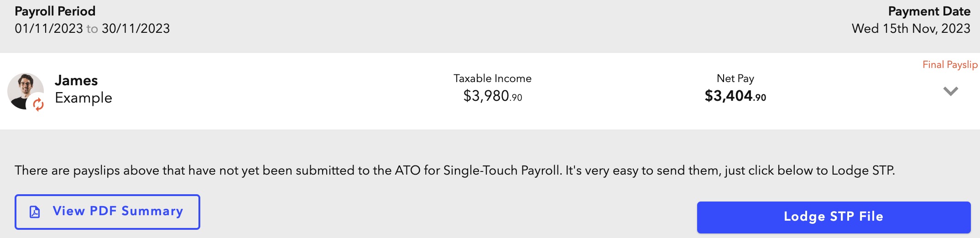Click the Net Pay label
The height and width of the screenshot is (238, 980).
tap(735, 78)
